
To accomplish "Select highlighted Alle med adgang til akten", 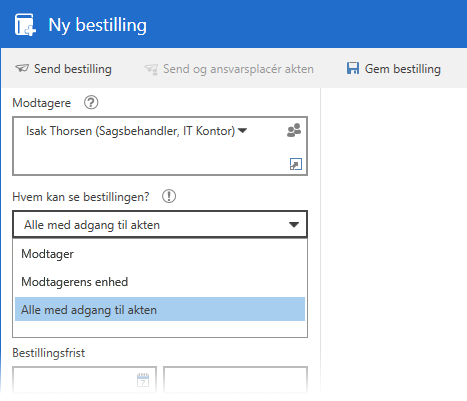I will [x=160, y=309].
